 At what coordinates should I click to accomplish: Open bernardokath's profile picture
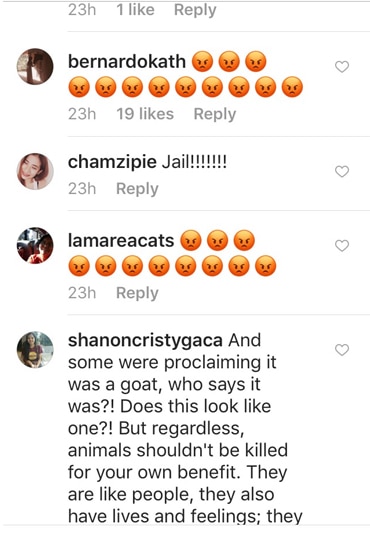[x=35, y=67]
